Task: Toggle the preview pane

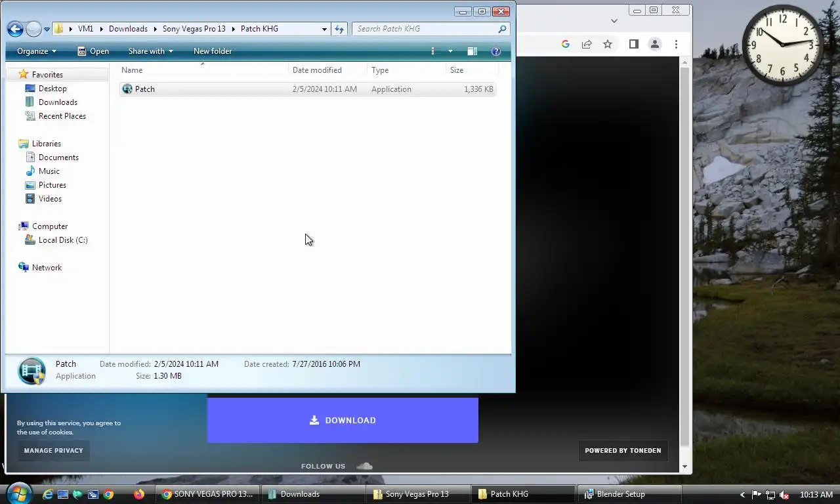Action: point(472,51)
